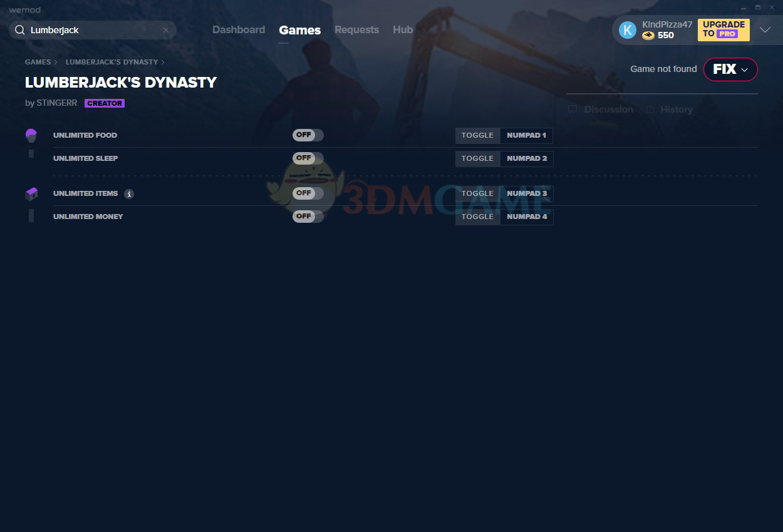Click the purple player category icon
The height and width of the screenshot is (532, 783).
[x=31, y=135]
